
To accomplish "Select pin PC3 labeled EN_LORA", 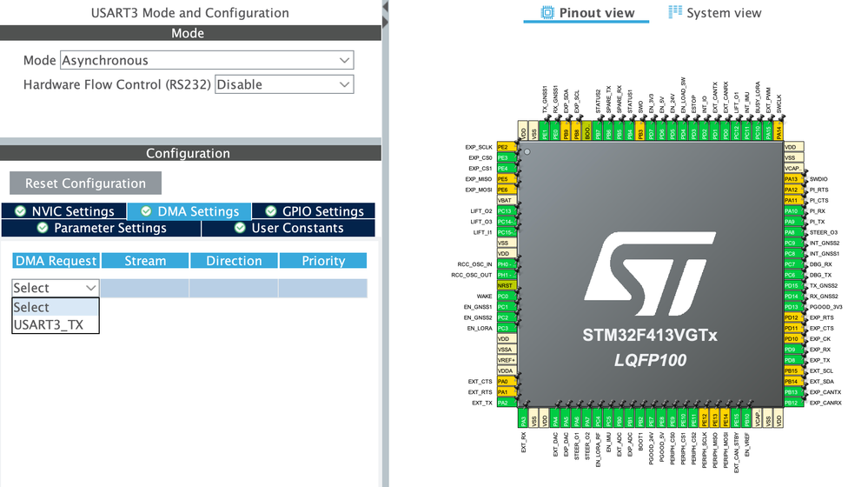I will [507, 328].
